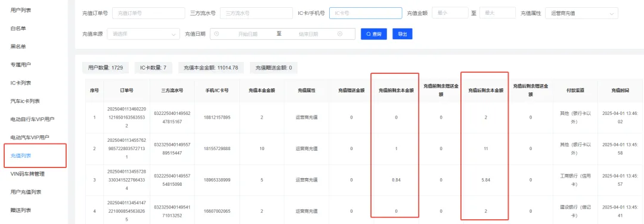Image resolution: width=644 pixels, height=224 pixels.
Task: Click the 0.84 balance-before value
Action: coord(396,180)
